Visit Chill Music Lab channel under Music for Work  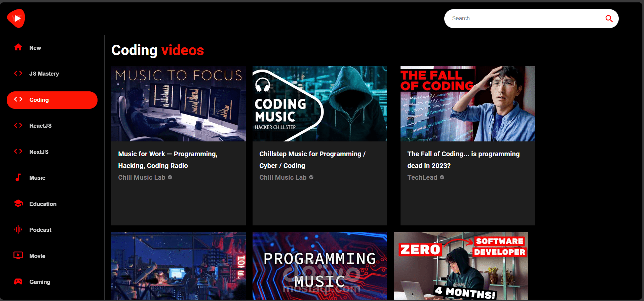click(142, 177)
